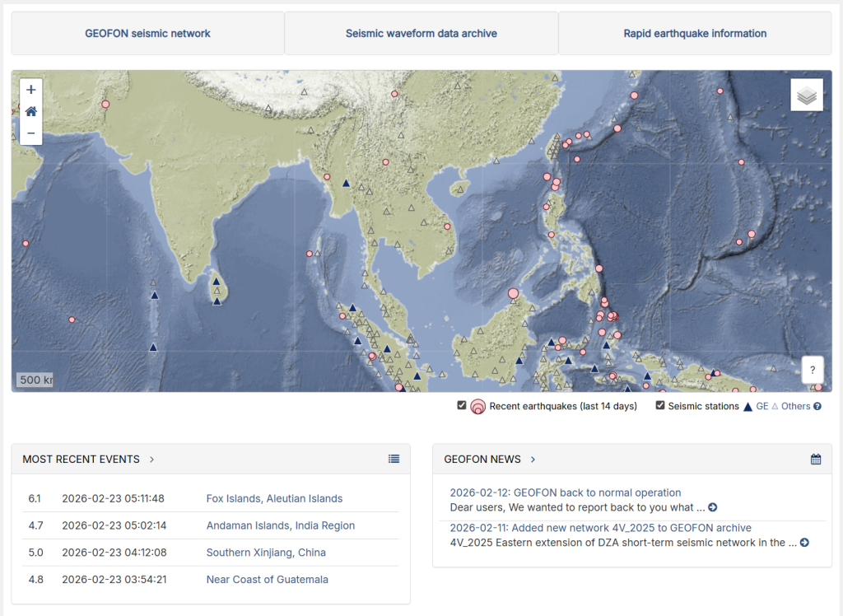Switch to Rapid earthquake information tab
This screenshot has width=843, height=616.
pos(694,34)
